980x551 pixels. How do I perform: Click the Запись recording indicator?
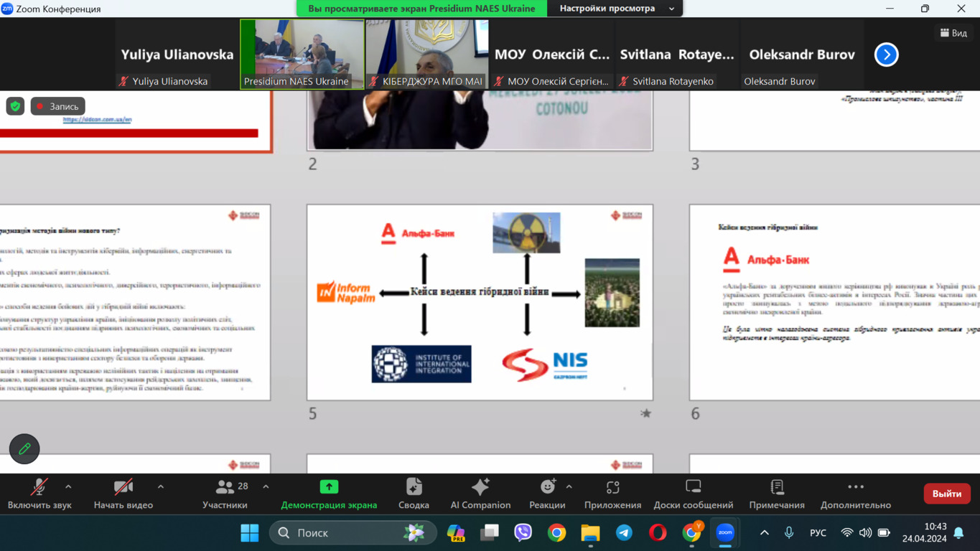tap(57, 106)
